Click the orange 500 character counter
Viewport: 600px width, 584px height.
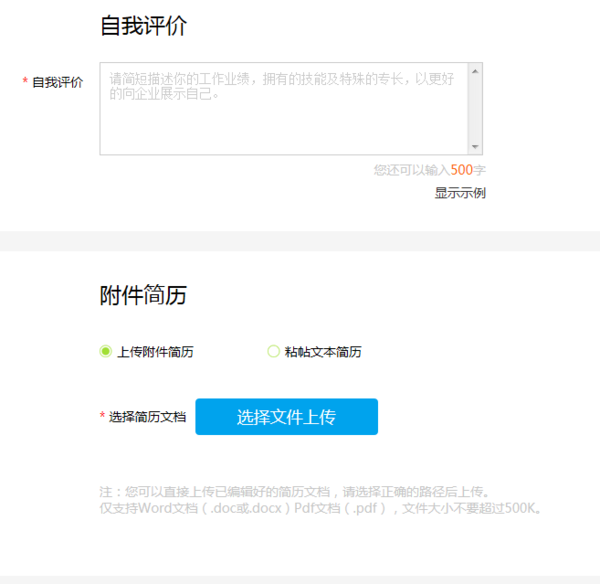click(461, 170)
